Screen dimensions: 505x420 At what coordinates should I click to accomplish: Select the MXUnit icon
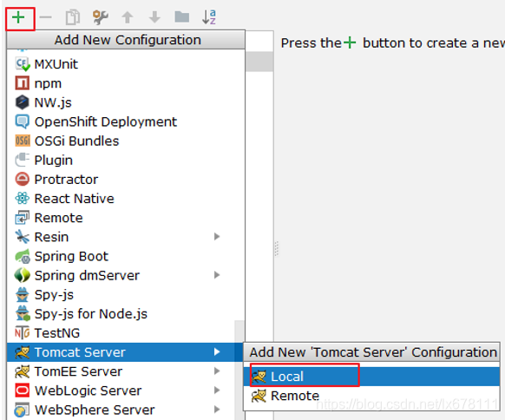tap(23, 64)
